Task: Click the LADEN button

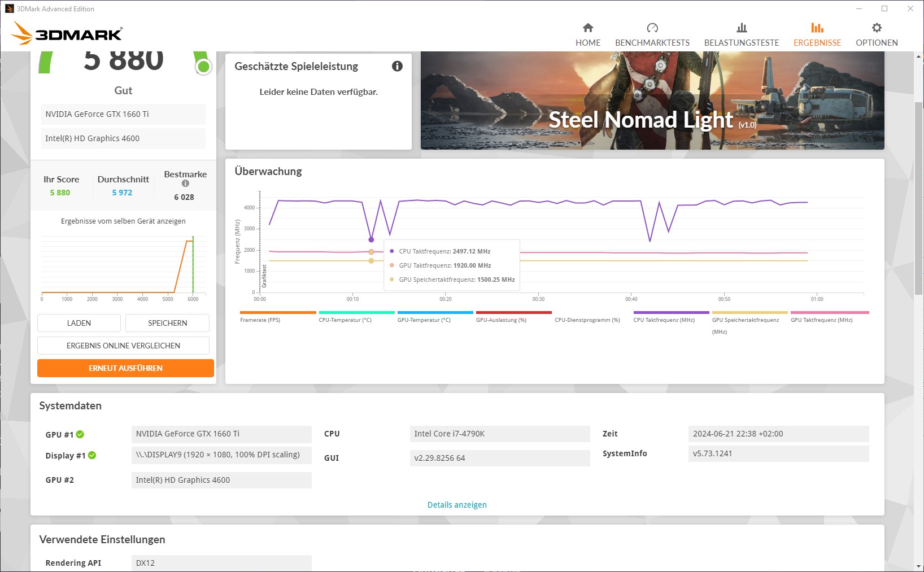Action: click(79, 323)
